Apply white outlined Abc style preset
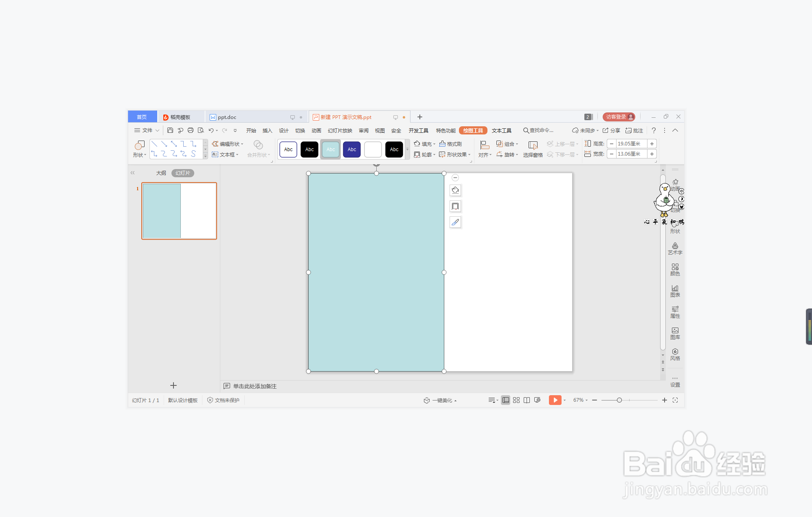Viewport: 812px width, 517px height. [x=288, y=150]
